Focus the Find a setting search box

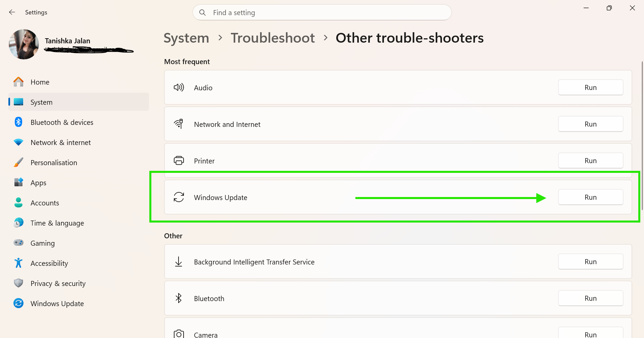coord(322,12)
